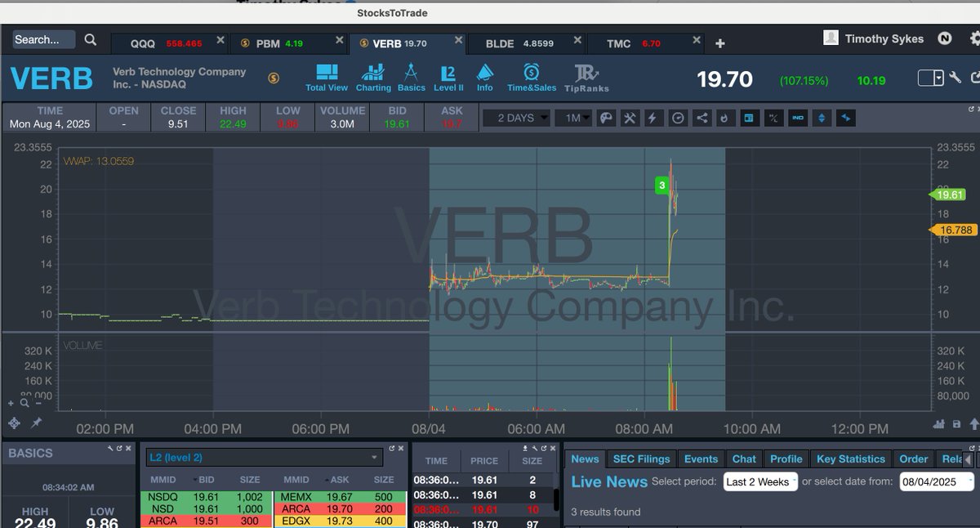
Task: Click the Key Statistics button
Action: (850, 459)
